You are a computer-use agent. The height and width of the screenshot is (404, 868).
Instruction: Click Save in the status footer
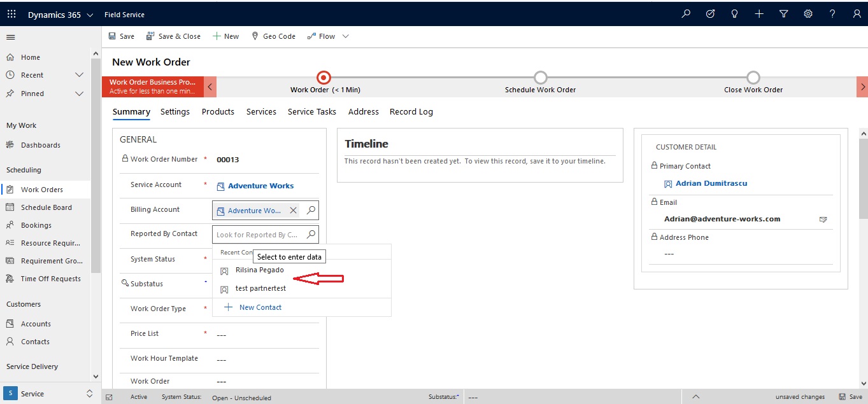coord(851,396)
